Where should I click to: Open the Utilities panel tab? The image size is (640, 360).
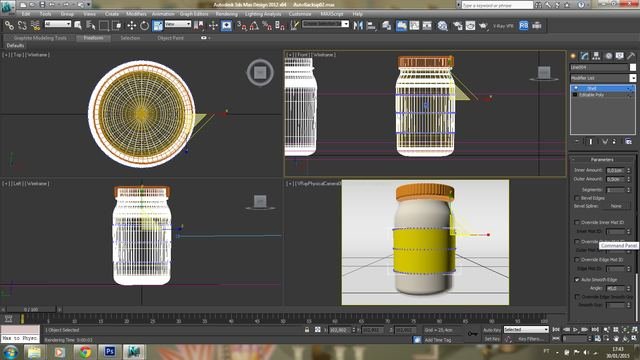point(631,56)
